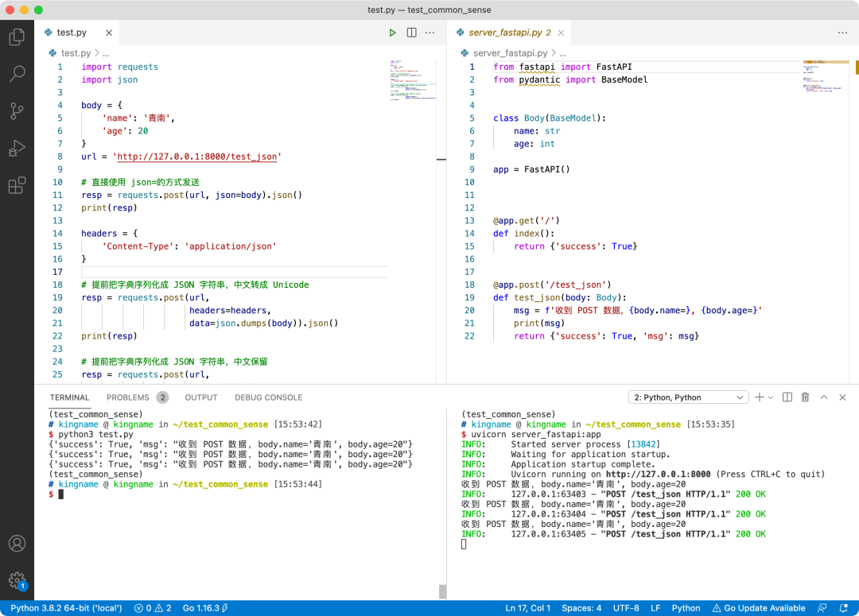
Task: Click the problems count badge '2'
Action: point(162,397)
